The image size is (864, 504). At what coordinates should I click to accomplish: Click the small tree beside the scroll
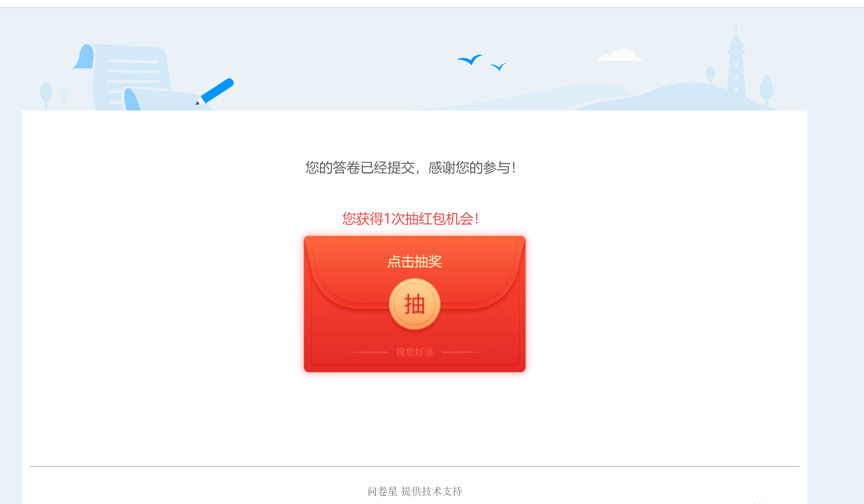64,97
